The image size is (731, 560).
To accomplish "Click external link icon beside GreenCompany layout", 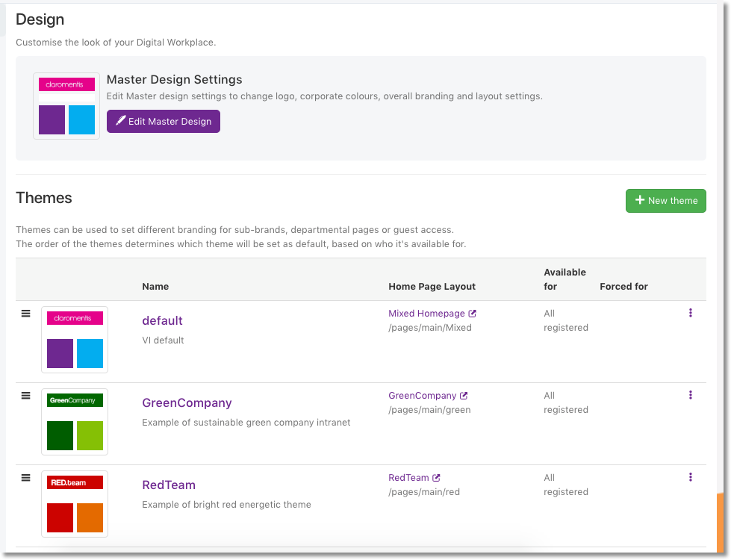I will point(464,396).
